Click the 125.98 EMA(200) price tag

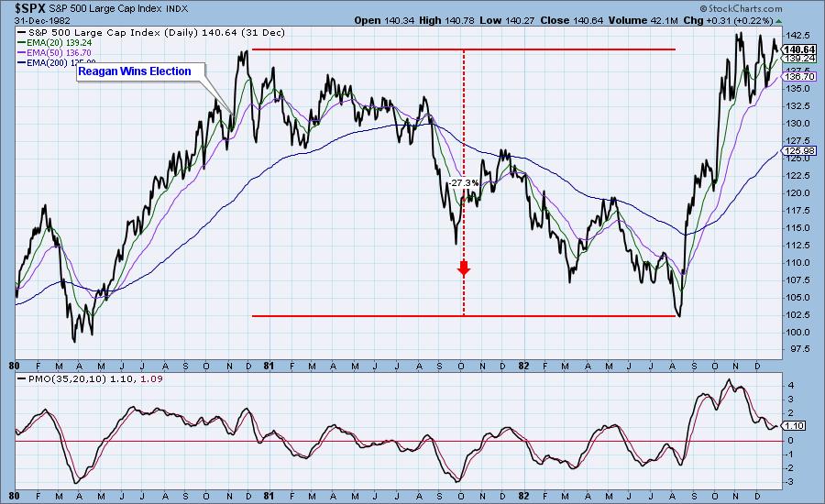pyautogui.click(x=799, y=151)
